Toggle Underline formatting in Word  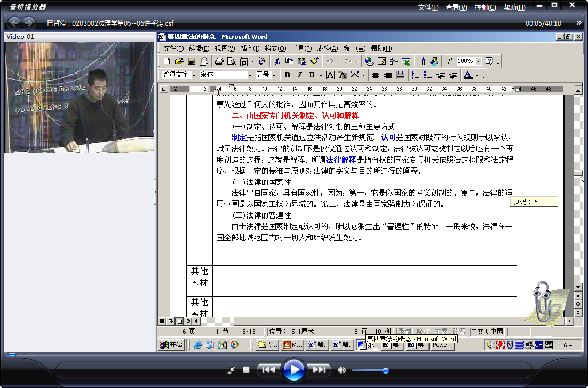tap(312, 75)
